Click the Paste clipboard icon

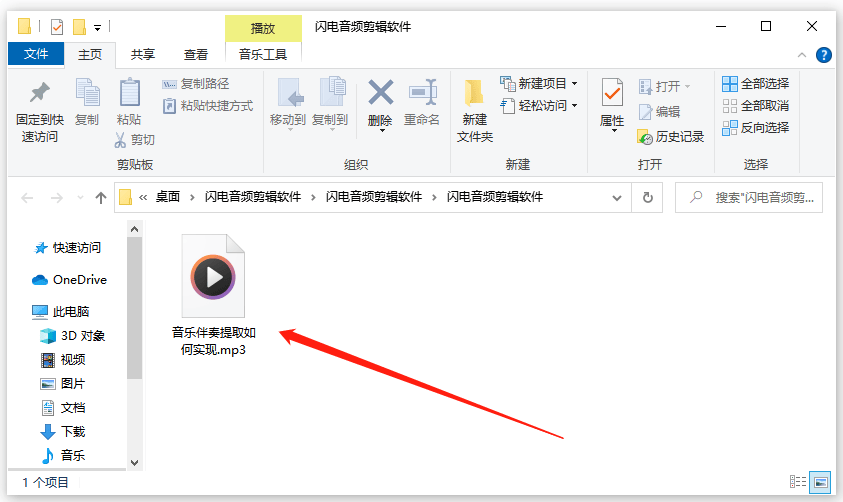[129, 92]
